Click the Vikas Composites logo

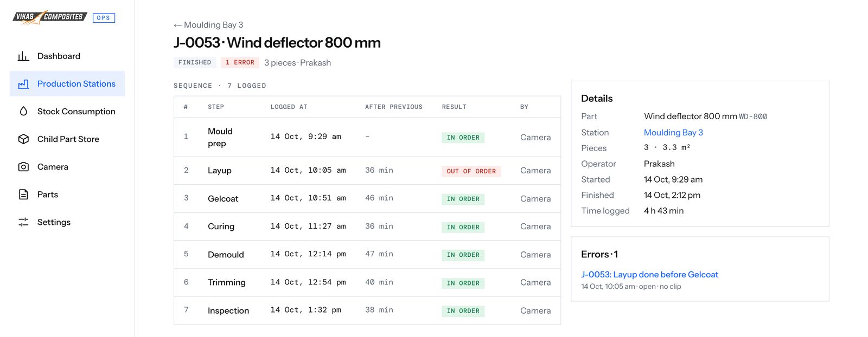click(50, 17)
